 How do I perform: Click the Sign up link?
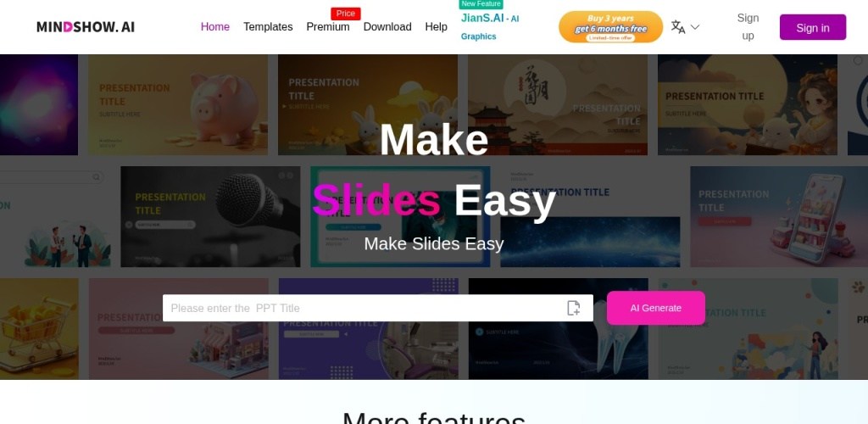748,26
